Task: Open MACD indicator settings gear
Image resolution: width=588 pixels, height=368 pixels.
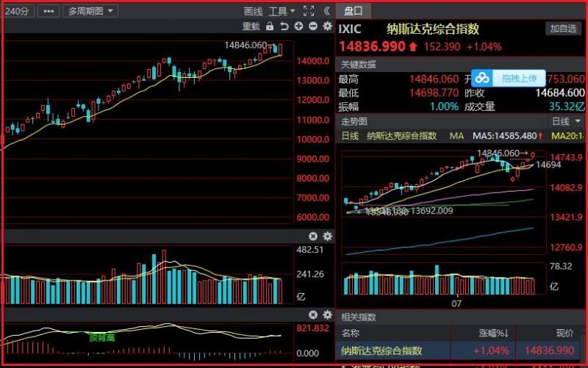Action: click(x=327, y=315)
